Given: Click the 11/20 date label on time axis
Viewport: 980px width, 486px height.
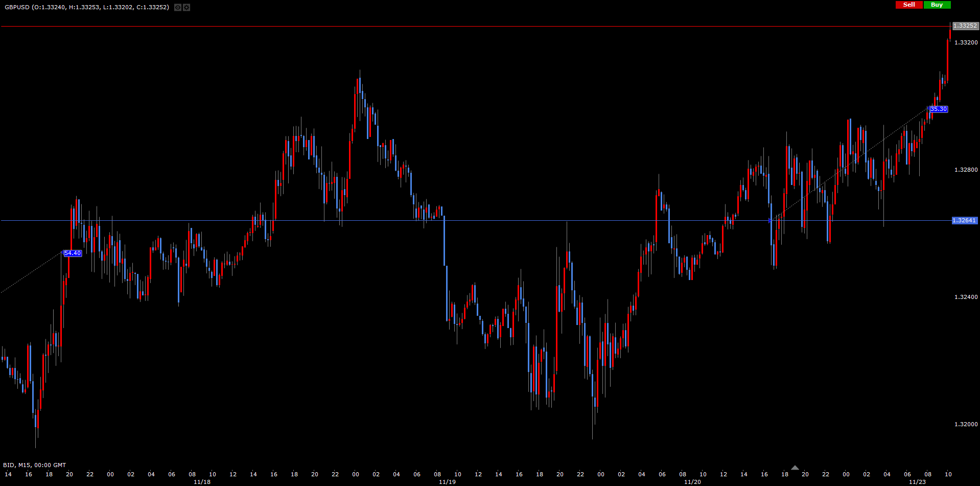Looking at the screenshot, I should click(692, 482).
